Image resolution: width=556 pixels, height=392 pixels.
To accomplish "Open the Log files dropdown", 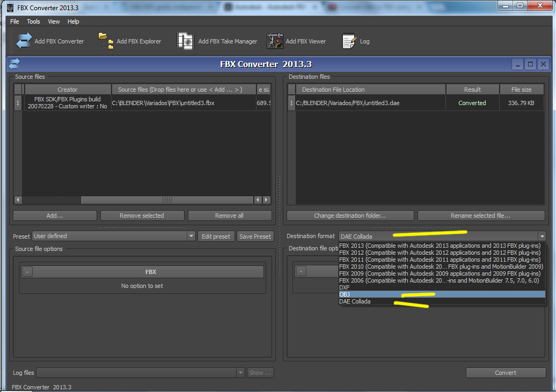I will coord(141,373).
